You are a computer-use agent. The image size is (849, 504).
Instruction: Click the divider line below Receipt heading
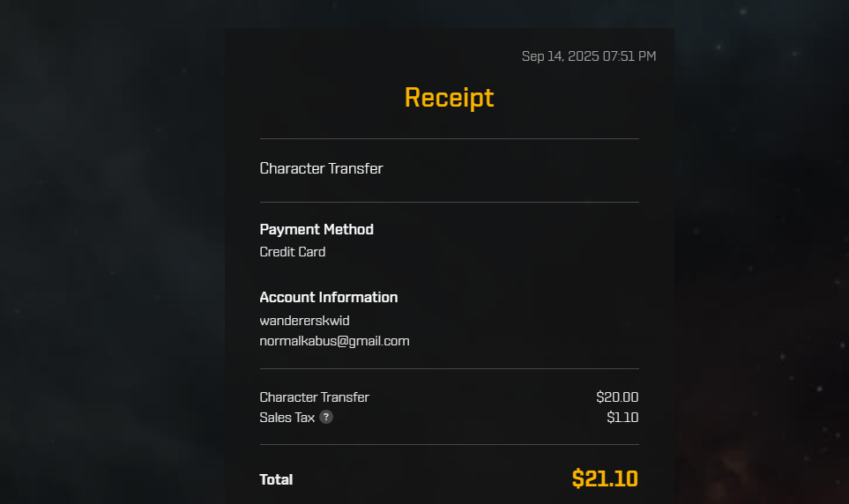pyautogui.click(x=449, y=139)
